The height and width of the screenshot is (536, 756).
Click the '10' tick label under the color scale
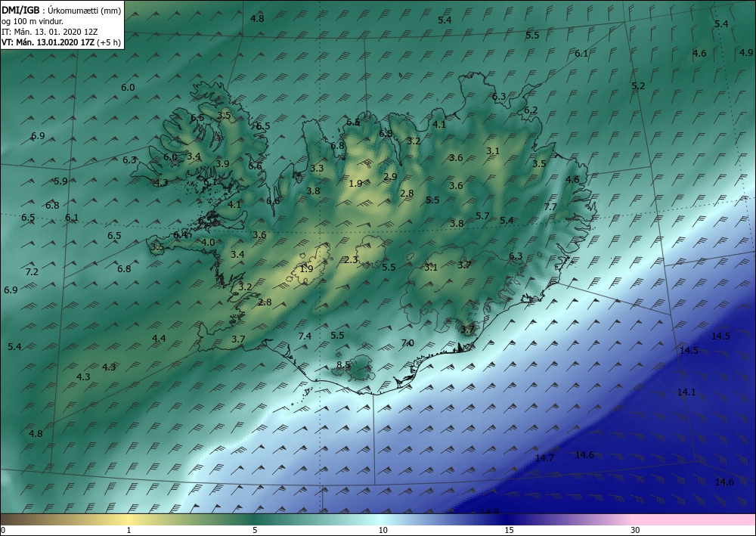click(x=383, y=531)
